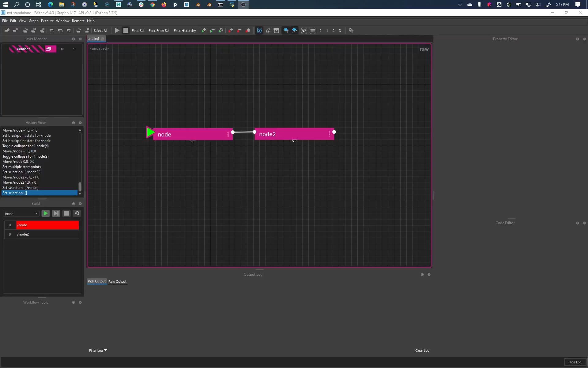The width and height of the screenshot is (588, 368).
Task: Expand the attributes triangle below node2
Action: pos(294,141)
